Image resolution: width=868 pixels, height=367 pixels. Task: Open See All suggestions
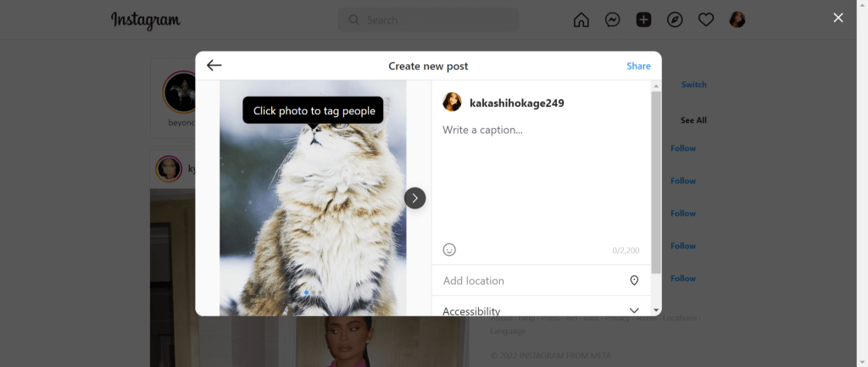(693, 120)
